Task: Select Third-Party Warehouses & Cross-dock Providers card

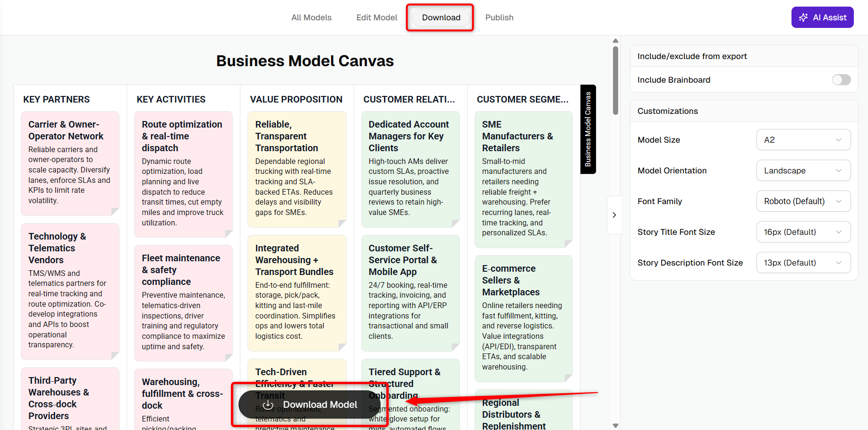Action: click(70, 399)
